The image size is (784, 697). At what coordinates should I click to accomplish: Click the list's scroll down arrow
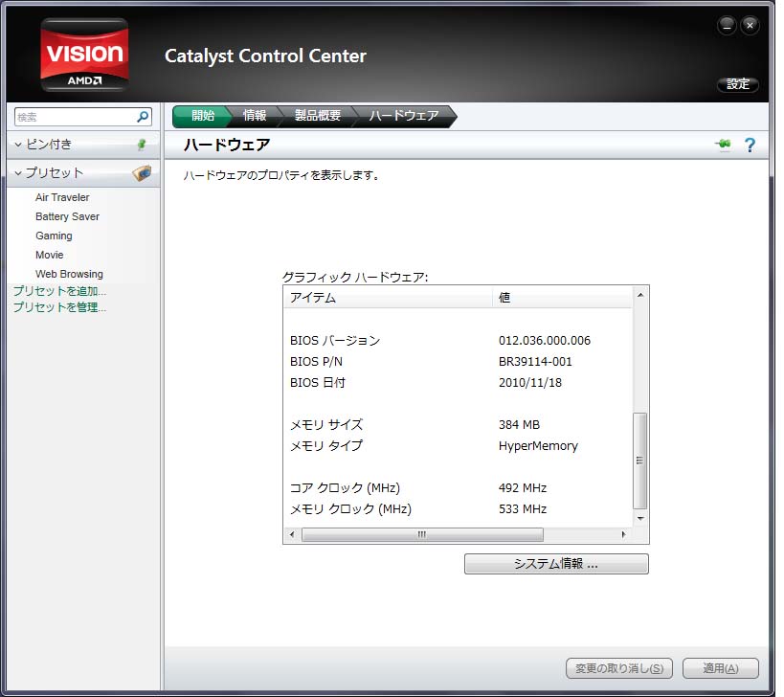(640, 519)
